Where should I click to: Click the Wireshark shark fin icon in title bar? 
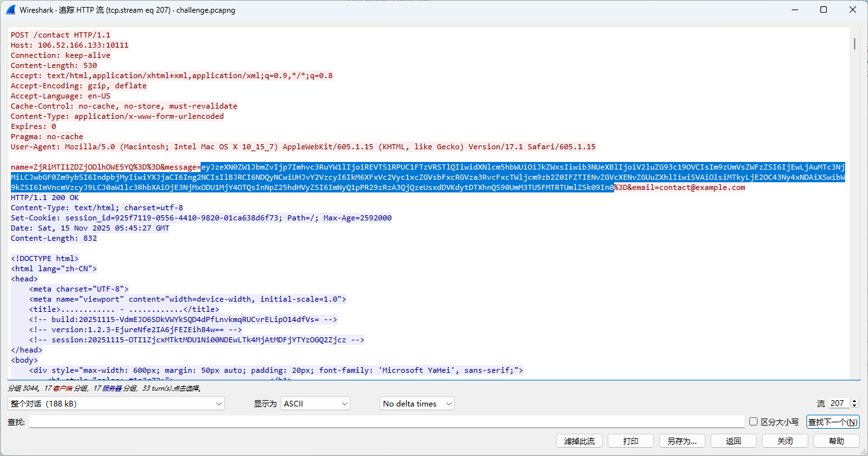[x=11, y=10]
